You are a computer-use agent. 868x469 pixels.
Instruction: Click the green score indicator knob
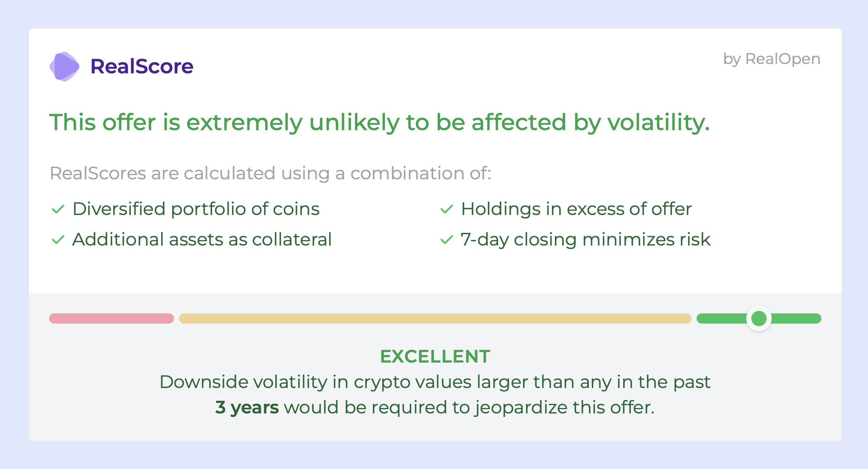[759, 318]
